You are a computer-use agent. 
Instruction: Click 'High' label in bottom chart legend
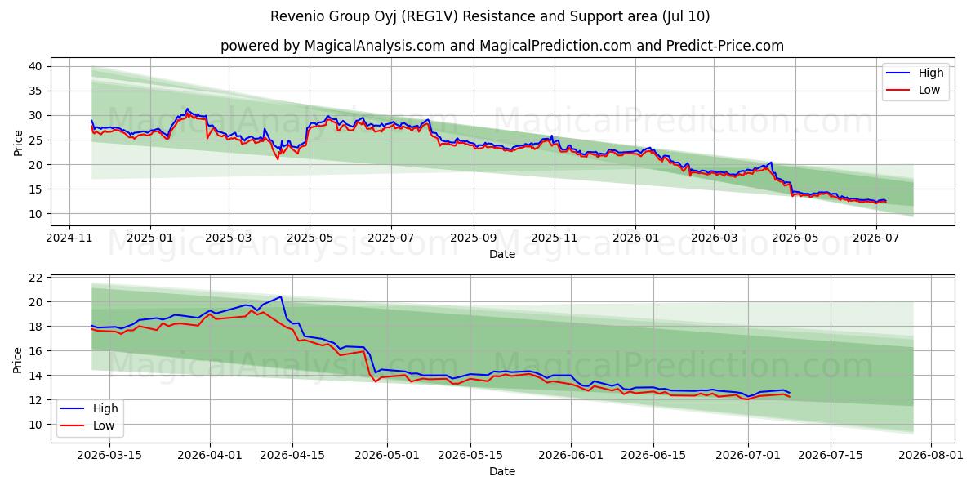[105, 408]
